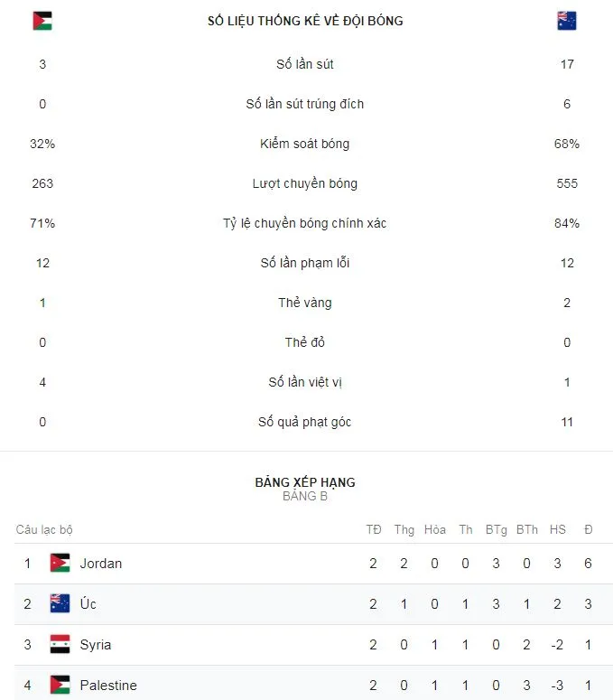Click the 'HS' goal difference header
This screenshot has width=613, height=700.
(x=557, y=529)
